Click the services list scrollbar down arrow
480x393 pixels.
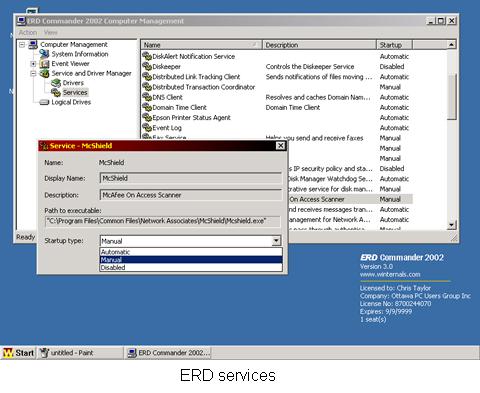(x=451, y=225)
